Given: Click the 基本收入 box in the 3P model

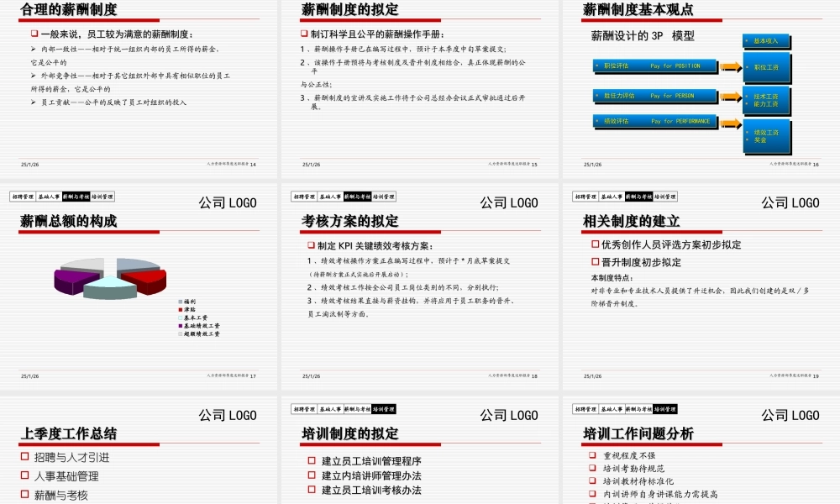Looking at the screenshot, I should (766, 41).
